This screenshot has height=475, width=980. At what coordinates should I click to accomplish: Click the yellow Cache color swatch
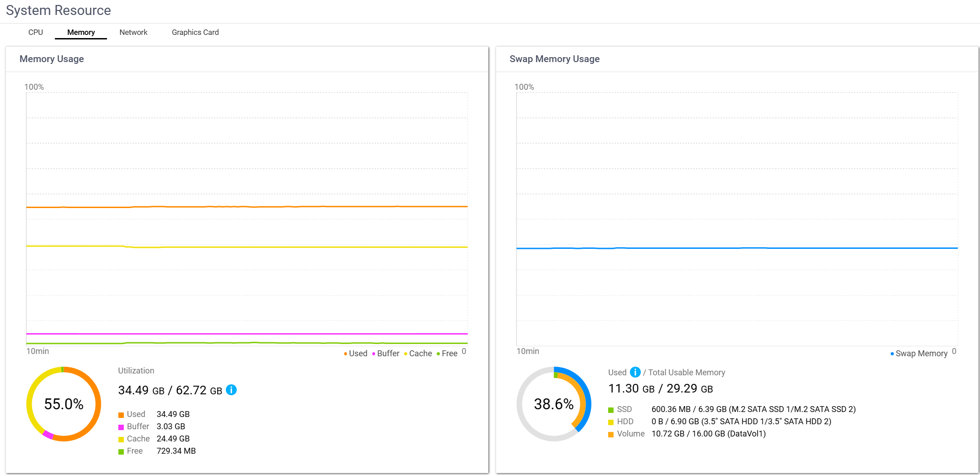point(121,439)
